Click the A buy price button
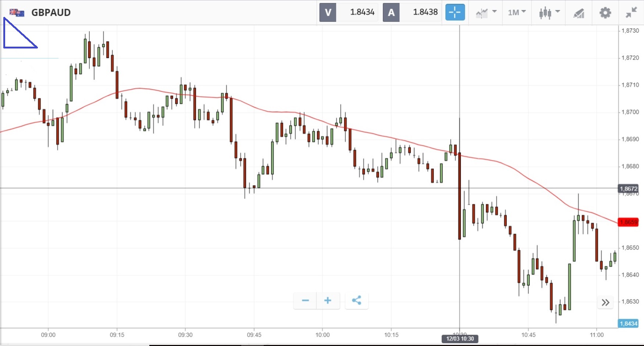644x346 pixels. [391, 12]
